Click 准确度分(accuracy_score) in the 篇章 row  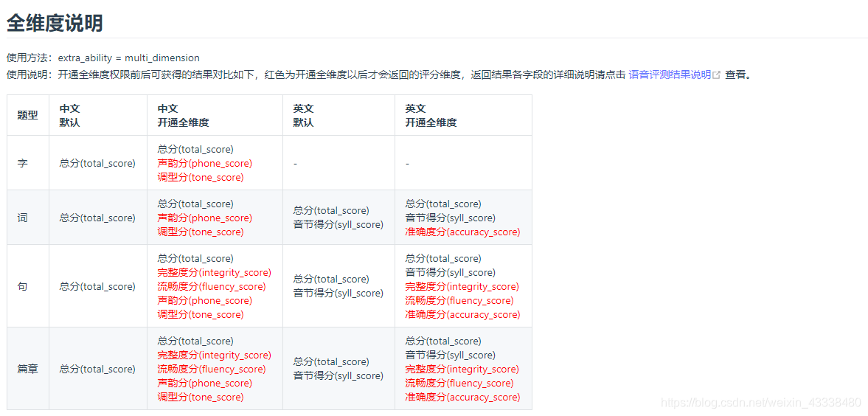tap(463, 397)
